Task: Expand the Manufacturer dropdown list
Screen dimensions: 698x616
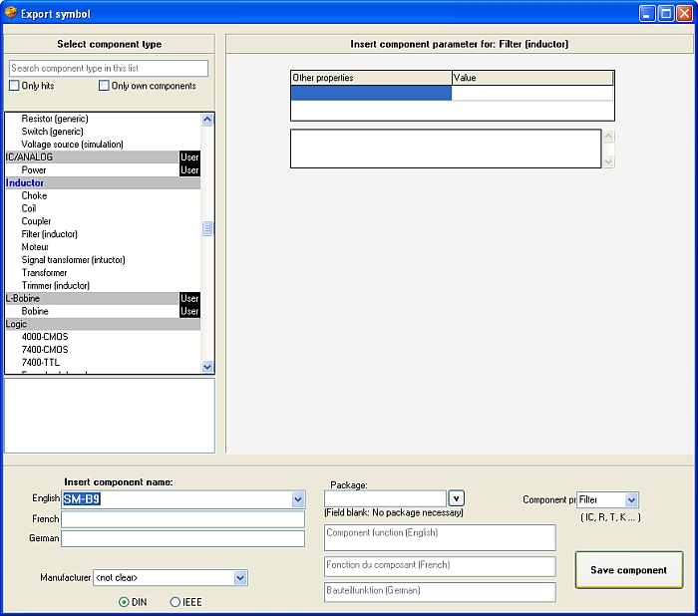Action: coord(240,577)
